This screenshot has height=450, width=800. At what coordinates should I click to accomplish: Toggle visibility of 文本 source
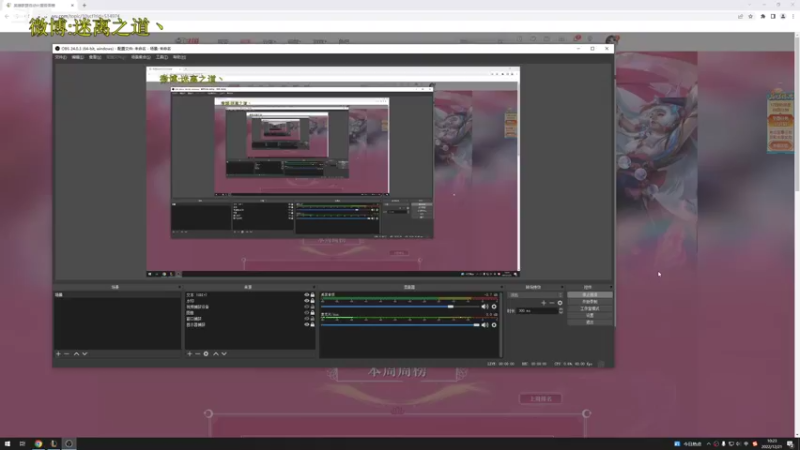pyautogui.click(x=307, y=295)
